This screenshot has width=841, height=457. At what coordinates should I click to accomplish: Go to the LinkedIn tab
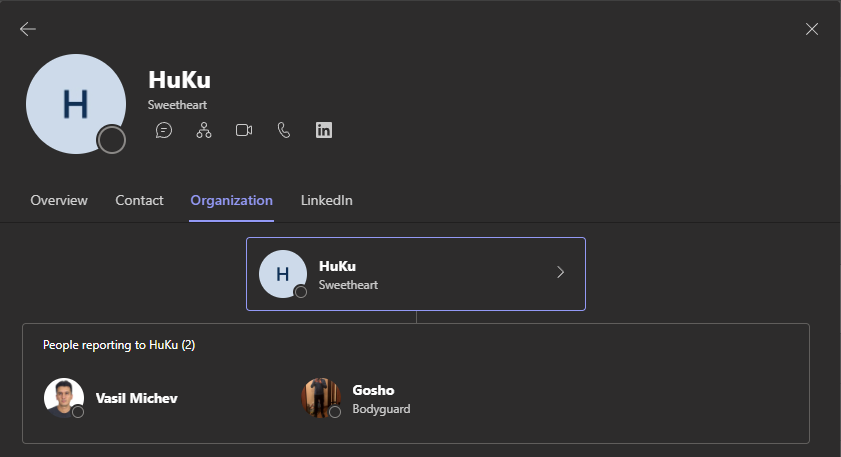click(x=326, y=200)
